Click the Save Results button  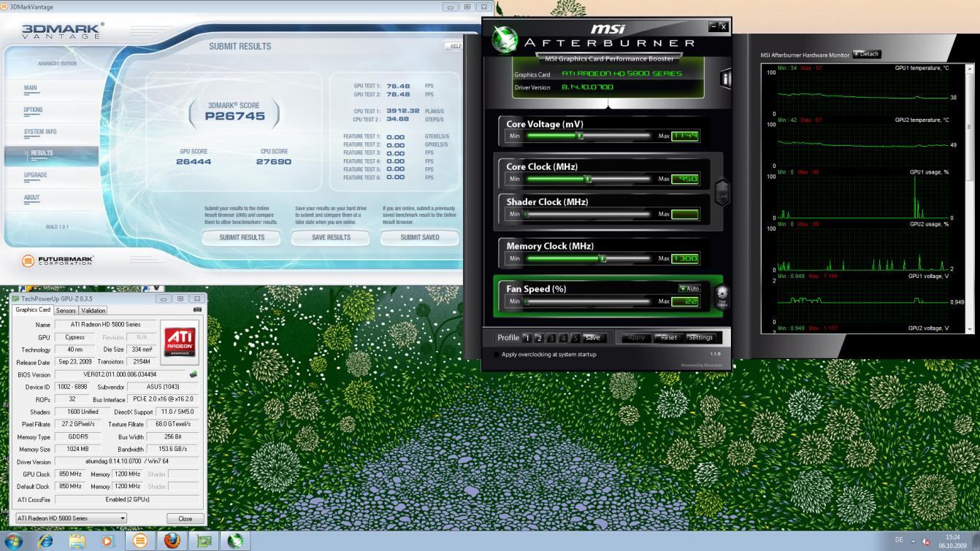[331, 238]
